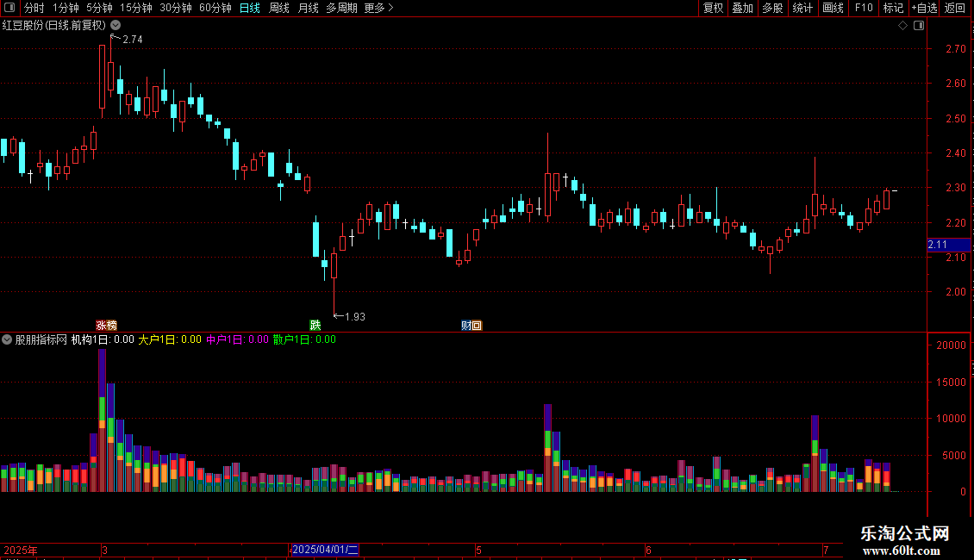This screenshot has height=560, width=974.
Task: Switch to 周线 weekly chart
Action: click(279, 8)
